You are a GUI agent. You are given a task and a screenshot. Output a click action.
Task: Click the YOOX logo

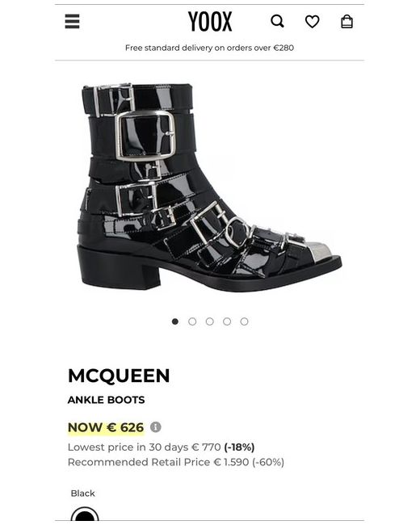coord(210,22)
